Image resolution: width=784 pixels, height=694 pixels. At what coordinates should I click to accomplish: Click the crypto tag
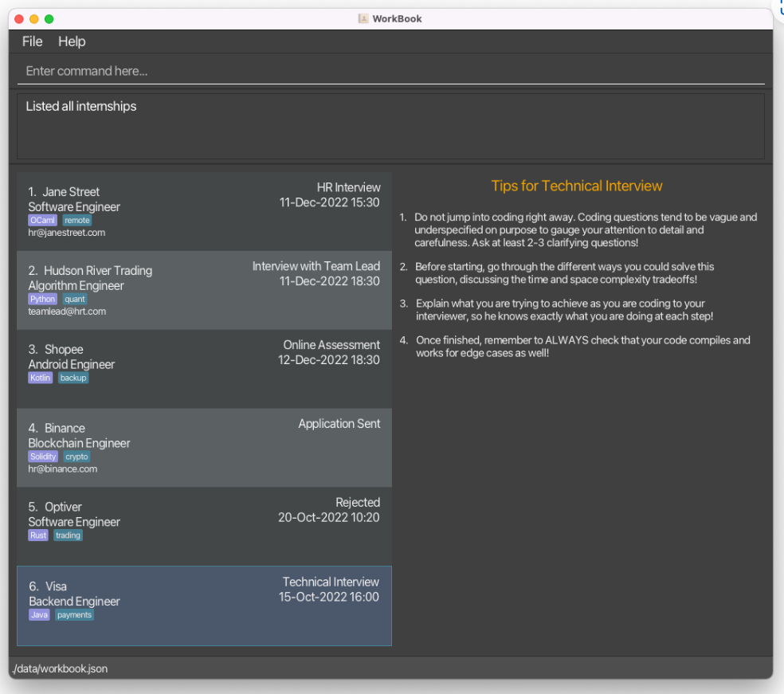point(76,457)
